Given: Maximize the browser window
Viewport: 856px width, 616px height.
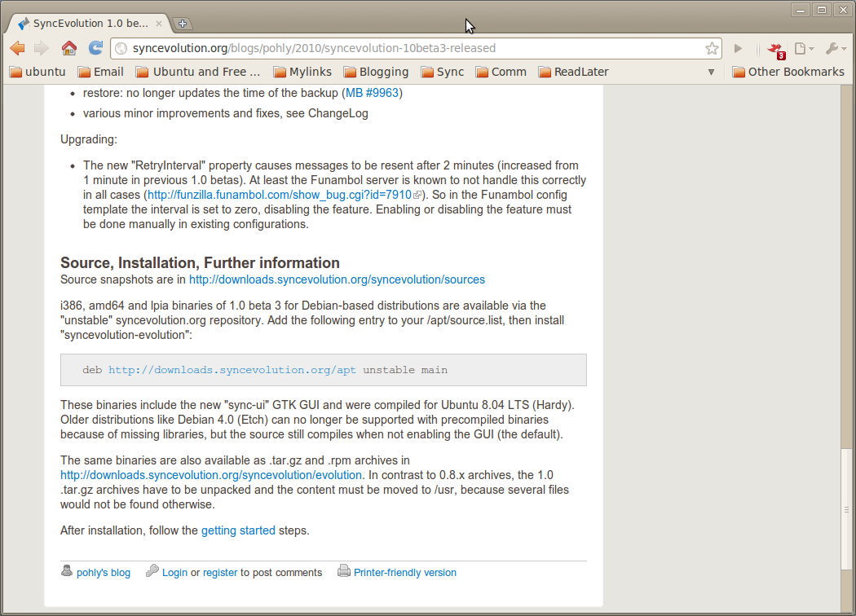Looking at the screenshot, I should click(x=822, y=11).
